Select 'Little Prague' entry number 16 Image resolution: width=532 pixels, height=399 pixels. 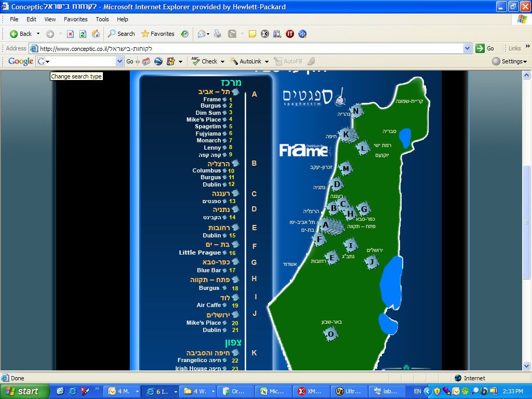point(207,253)
